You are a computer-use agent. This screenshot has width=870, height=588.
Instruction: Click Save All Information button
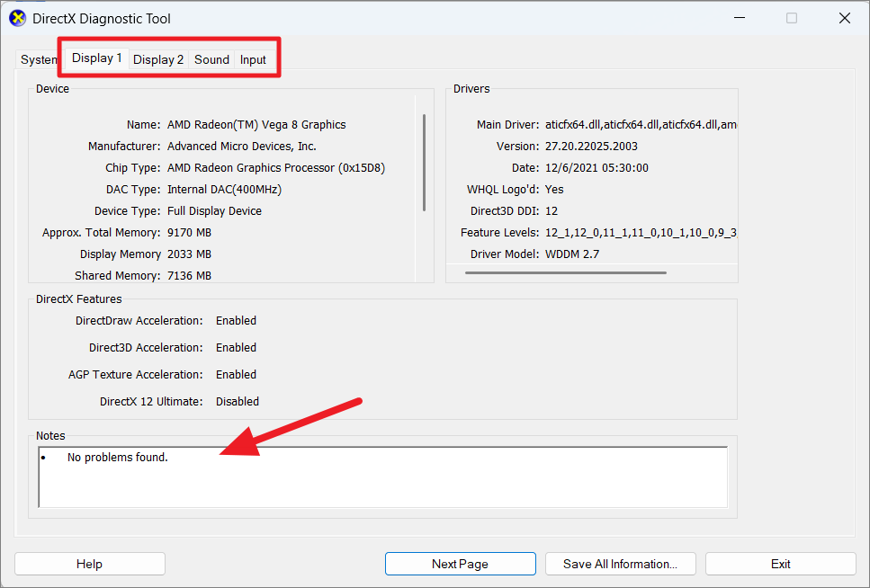point(620,564)
